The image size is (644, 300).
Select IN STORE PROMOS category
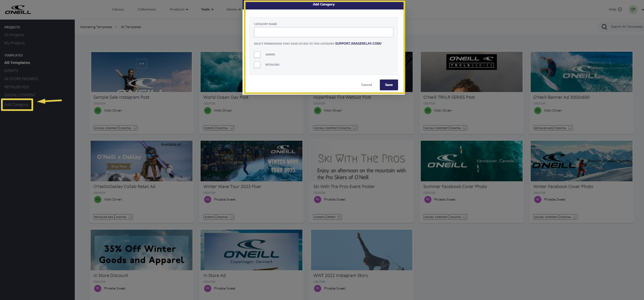pos(21,79)
